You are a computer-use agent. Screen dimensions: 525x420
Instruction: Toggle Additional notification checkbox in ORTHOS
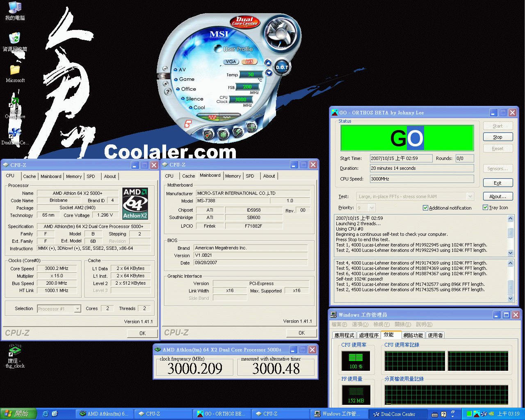click(425, 208)
